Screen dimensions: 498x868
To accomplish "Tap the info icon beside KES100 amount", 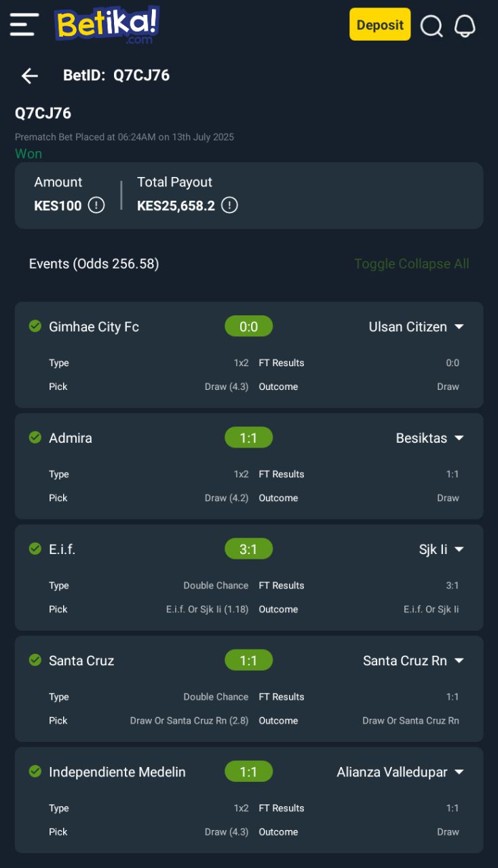I will 96,205.
